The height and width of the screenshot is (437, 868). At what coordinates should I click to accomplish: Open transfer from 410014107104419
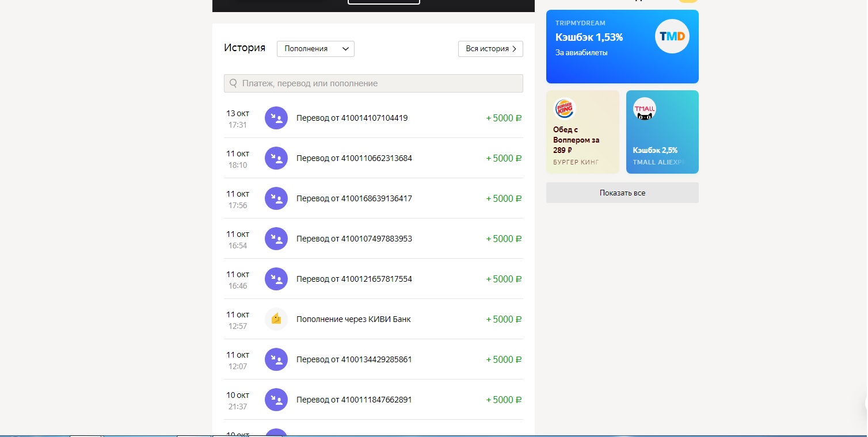point(374,118)
